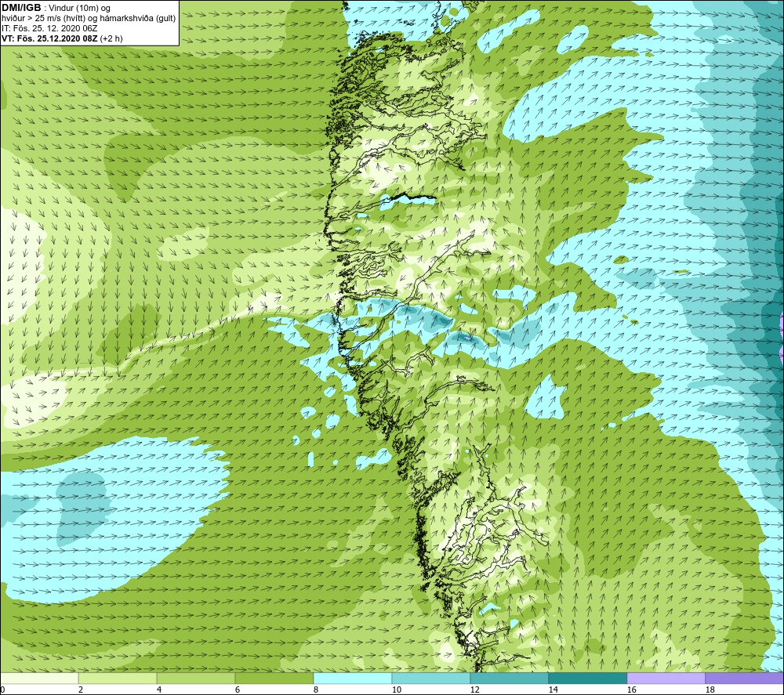Click the legend tick label 8
This screenshot has height=695, width=784.
pos(316,690)
